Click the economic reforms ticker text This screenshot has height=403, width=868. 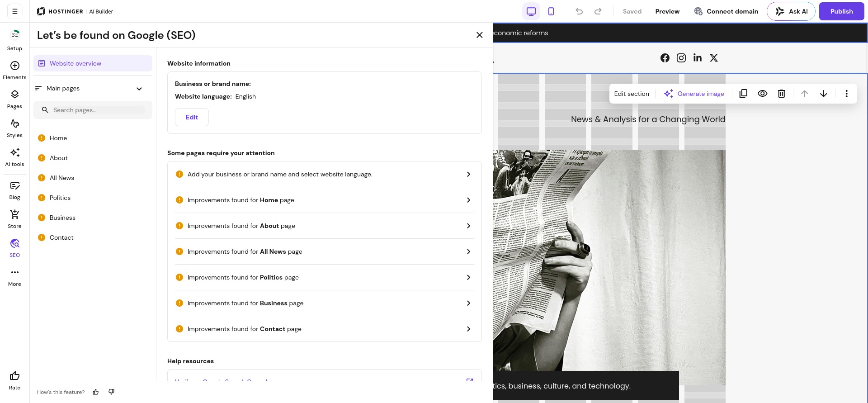[x=520, y=33]
